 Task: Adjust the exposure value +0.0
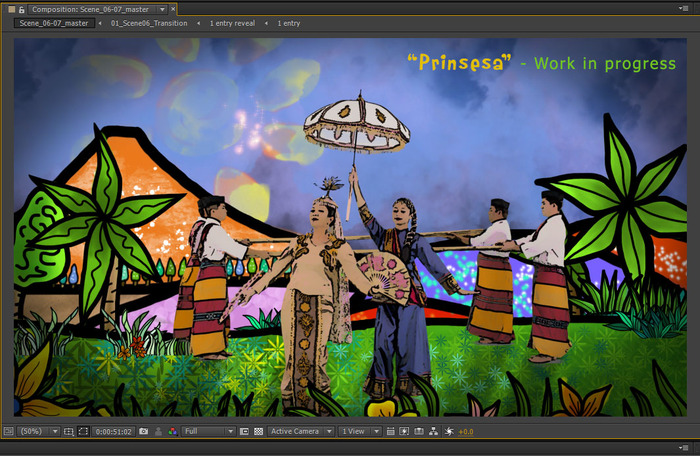pos(466,431)
